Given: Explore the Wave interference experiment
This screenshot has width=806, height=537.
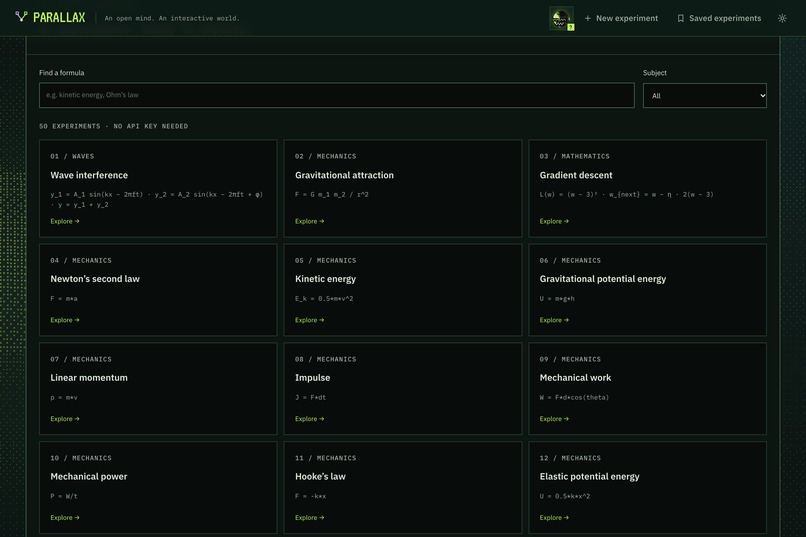Looking at the screenshot, I should tap(65, 221).
